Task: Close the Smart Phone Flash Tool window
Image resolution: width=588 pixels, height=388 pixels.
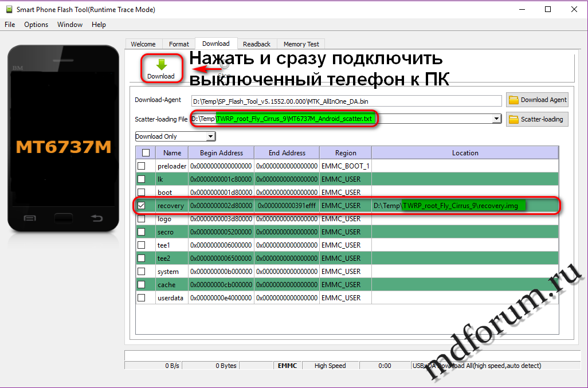Action: coord(574,9)
